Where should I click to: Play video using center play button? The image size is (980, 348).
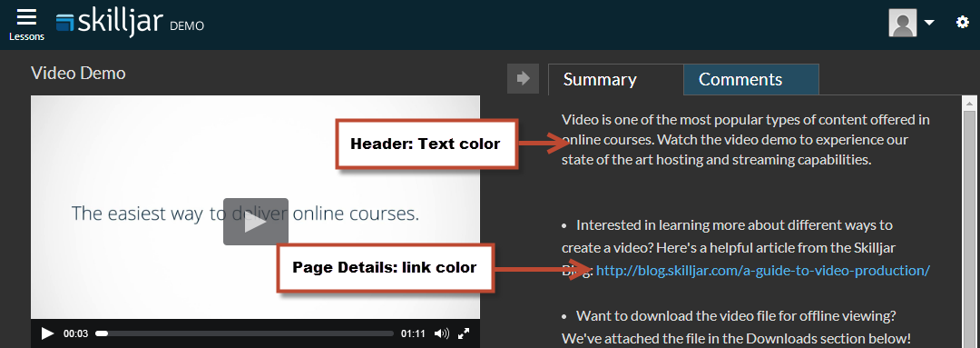(256, 222)
